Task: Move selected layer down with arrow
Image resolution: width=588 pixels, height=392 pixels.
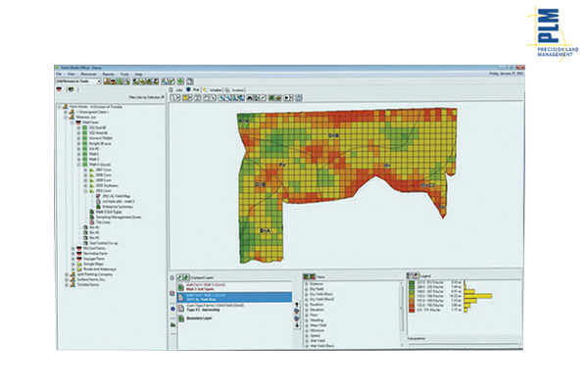Action: click(297, 325)
